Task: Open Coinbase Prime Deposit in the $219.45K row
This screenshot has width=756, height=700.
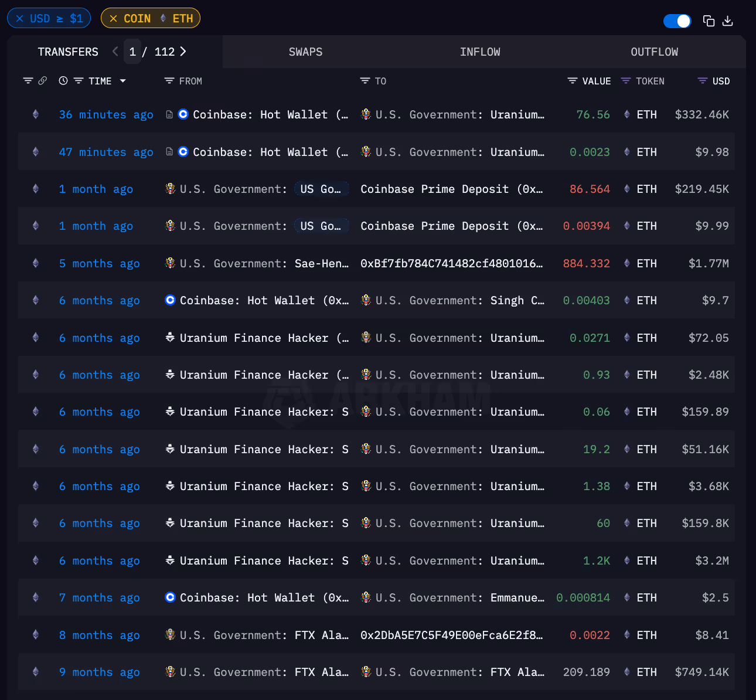Action: pyautogui.click(x=452, y=189)
